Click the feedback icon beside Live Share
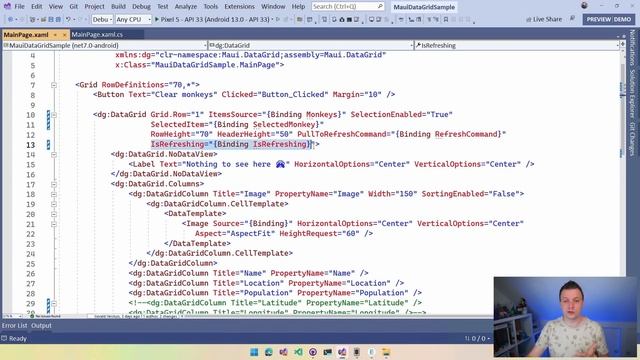The image size is (640, 360). (573, 19)
